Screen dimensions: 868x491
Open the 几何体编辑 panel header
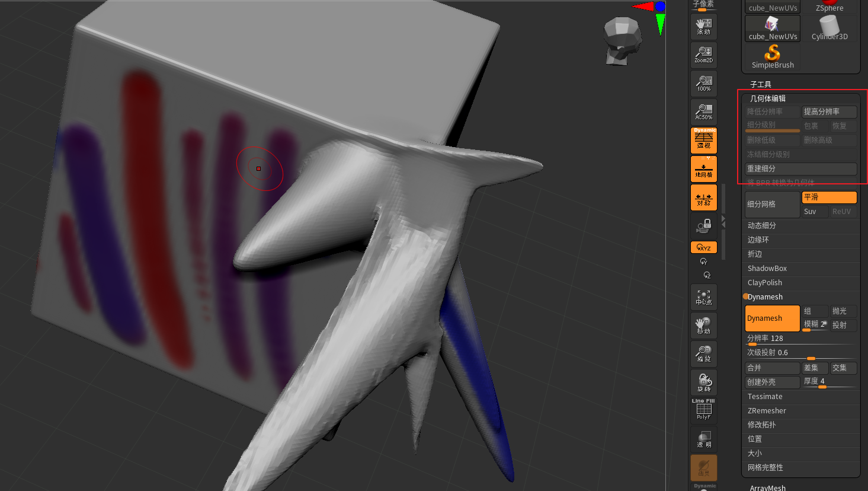768,98
